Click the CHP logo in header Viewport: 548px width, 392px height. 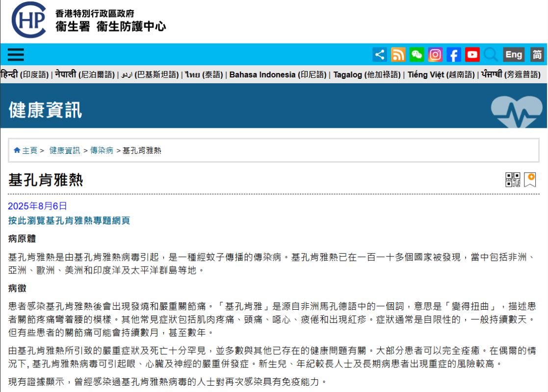click(29, 21)
